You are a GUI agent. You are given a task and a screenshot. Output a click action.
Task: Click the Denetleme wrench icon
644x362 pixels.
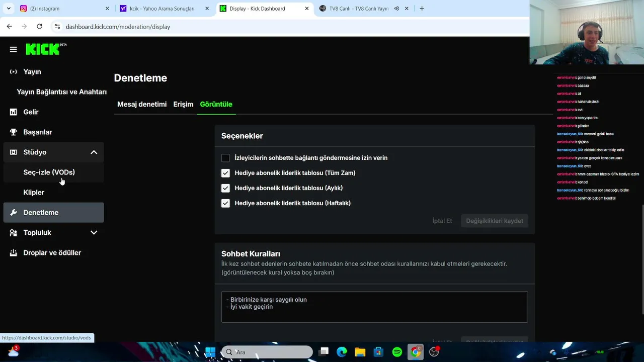(14, 213)
